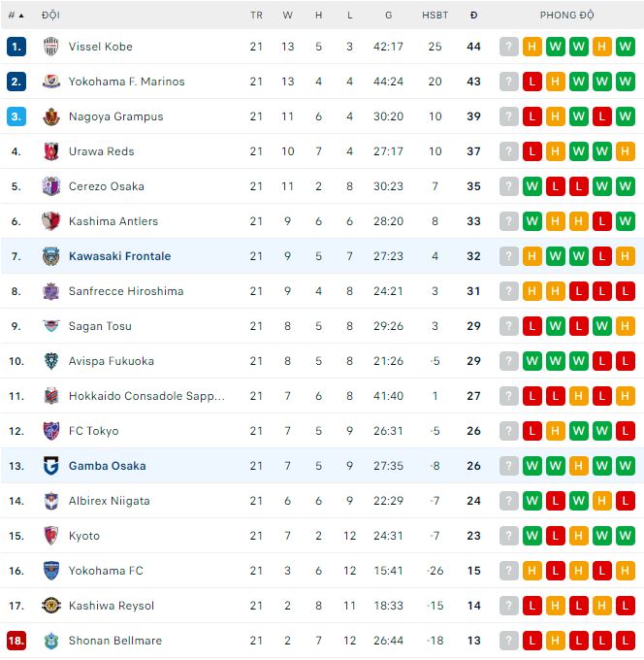Click Shonan Bellmare's first red L badge
This screenshot has height=660, width=644.
[532, 641]
